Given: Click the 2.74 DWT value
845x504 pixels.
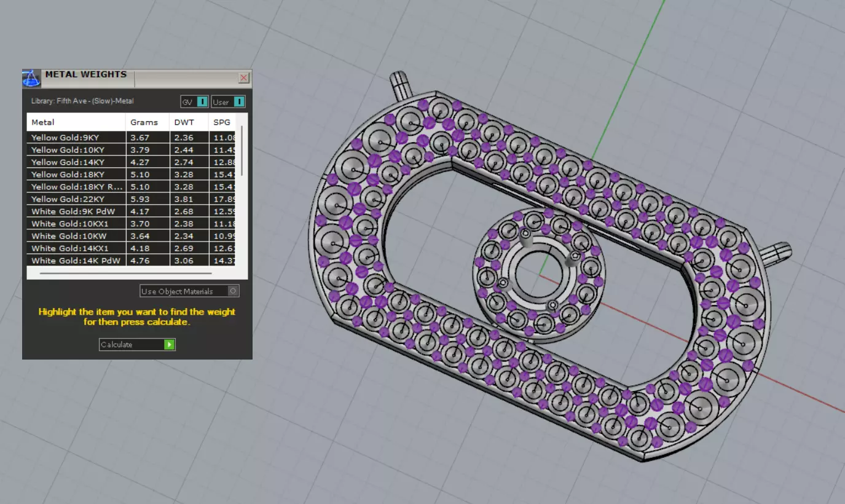Looking at the screenshot, I should click(x=184, y=162).
